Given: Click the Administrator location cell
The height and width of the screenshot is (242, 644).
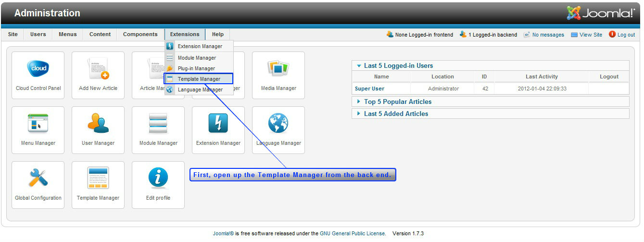Looking at the screenshot, I should (x=443, y=89).
